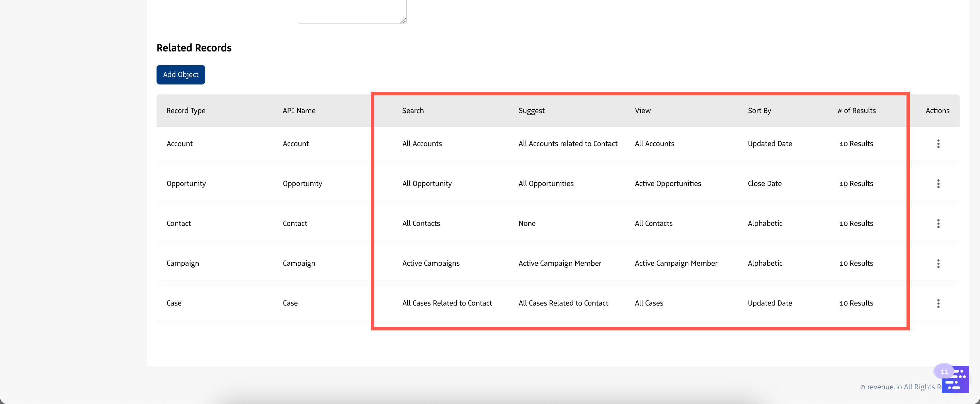Click All Accounts in the Search column

422,143
